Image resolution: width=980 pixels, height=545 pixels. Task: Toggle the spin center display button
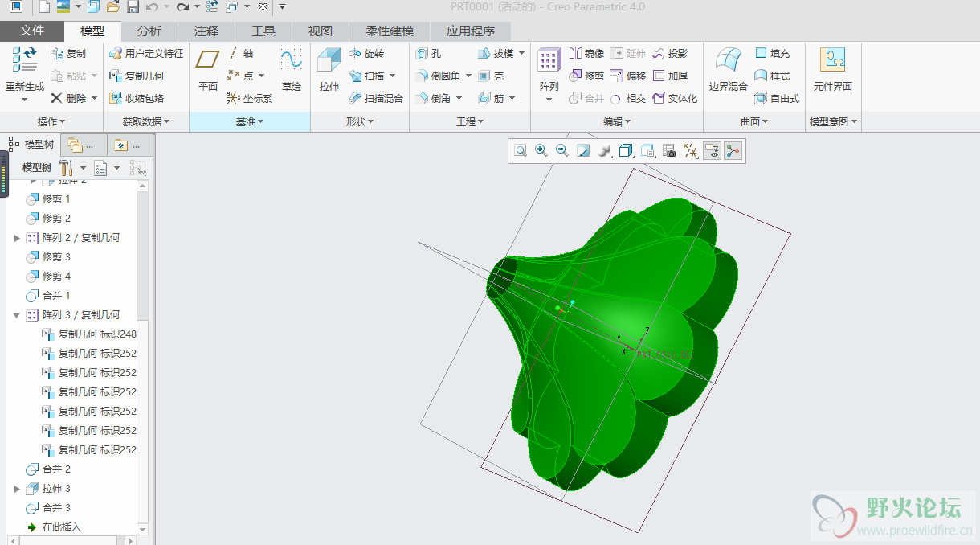click(x=732, y=150)
